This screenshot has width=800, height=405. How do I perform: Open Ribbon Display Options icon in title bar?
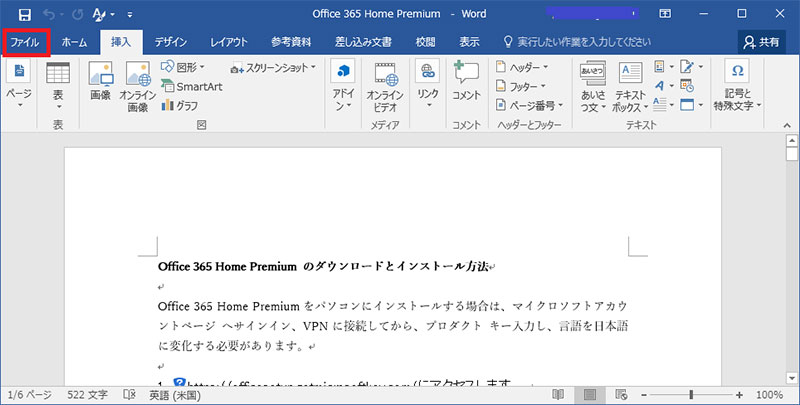(665, 14)
